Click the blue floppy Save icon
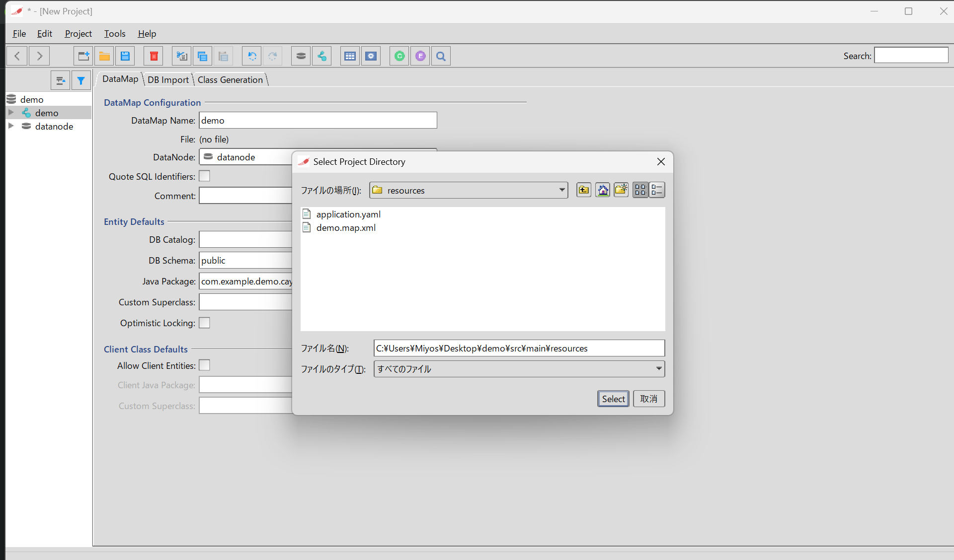The height and width of the screenshot is (560, 954). click(125, 56)
